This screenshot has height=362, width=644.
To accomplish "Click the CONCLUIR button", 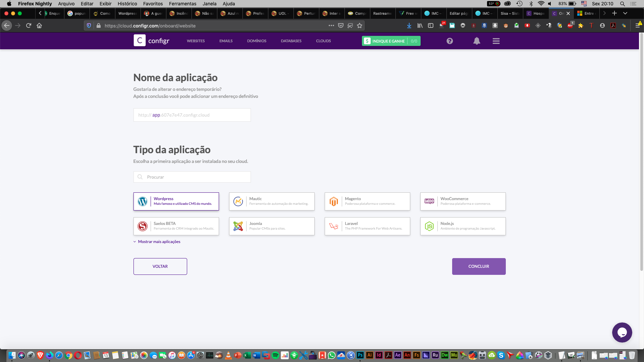I will pos(479,266).
